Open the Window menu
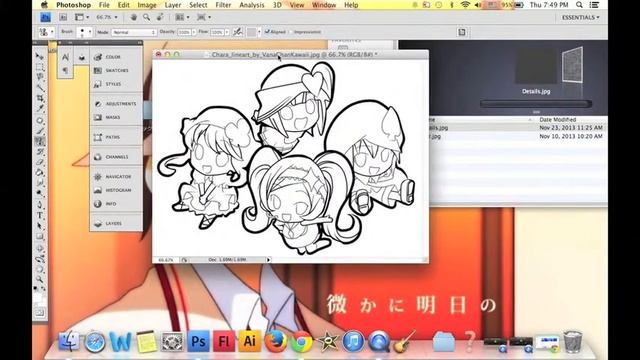 [x=324, y=5]
